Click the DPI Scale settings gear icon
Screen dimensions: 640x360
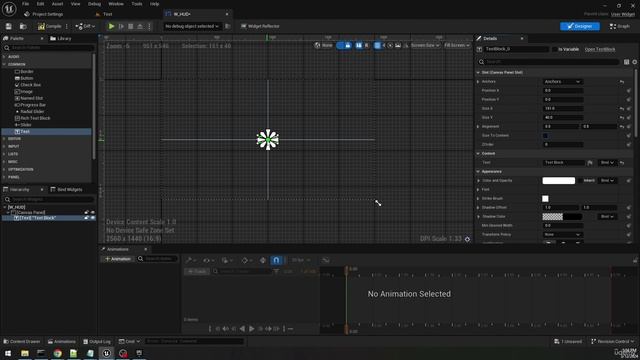[x=467, y=239]
